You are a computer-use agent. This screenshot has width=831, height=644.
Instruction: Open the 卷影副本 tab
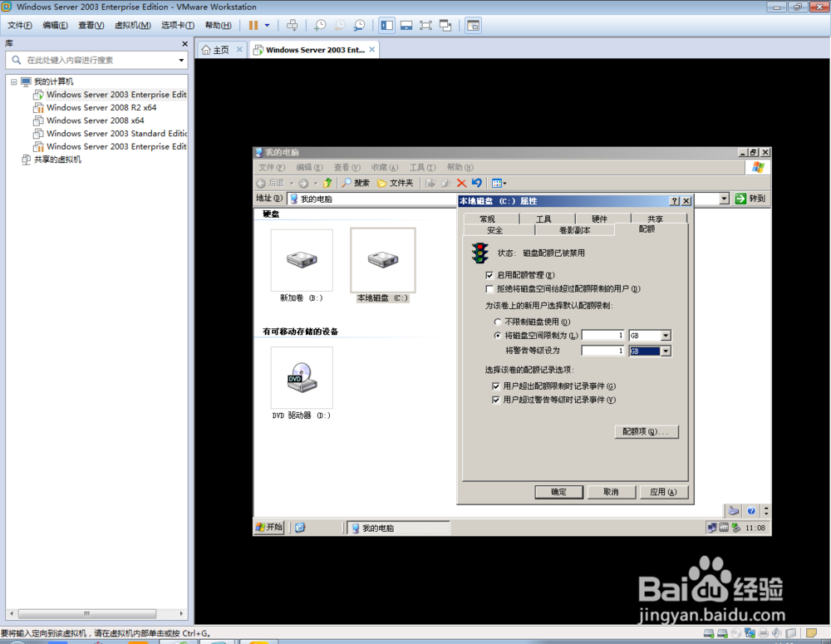tap(575, 230)
